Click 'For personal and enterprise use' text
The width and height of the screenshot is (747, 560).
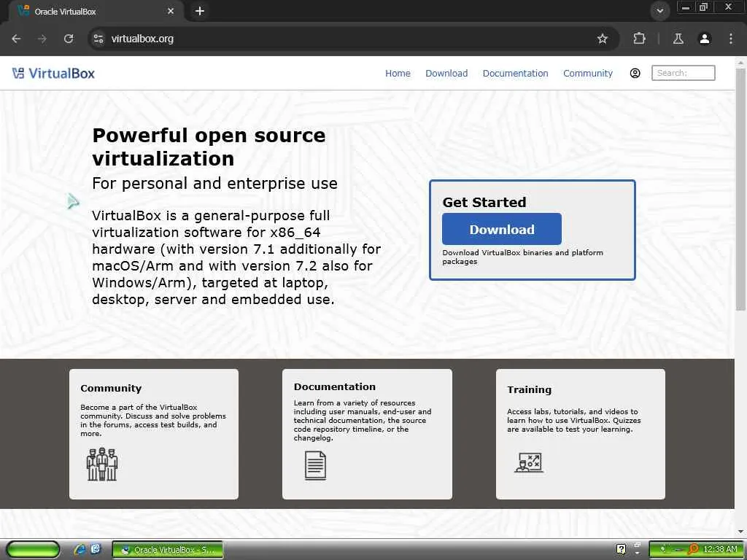pos(215,183)
